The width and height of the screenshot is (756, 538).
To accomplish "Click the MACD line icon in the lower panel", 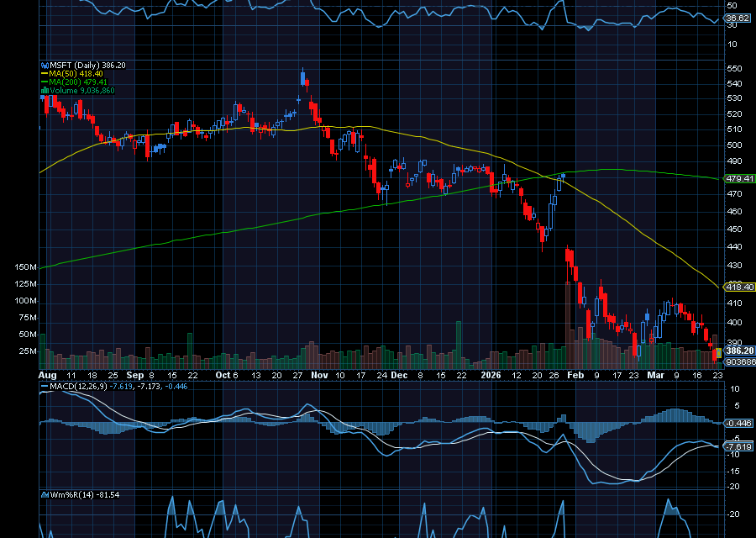I will point(45,385).
